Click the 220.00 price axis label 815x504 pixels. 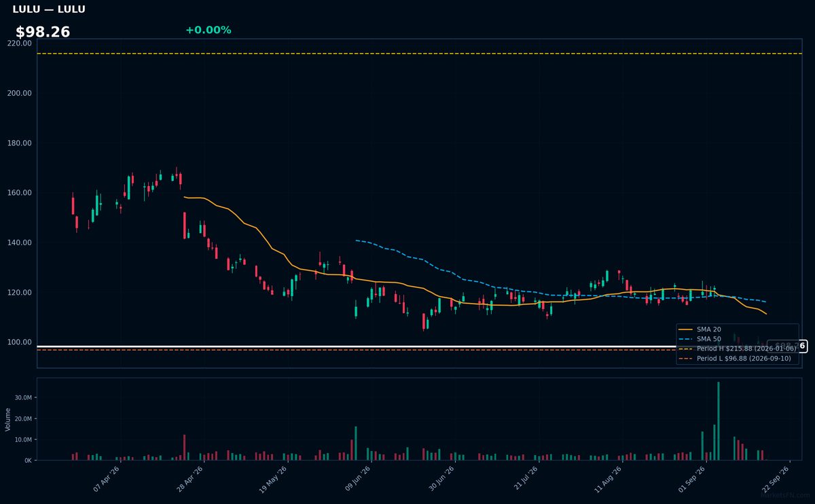click(20, 43)
